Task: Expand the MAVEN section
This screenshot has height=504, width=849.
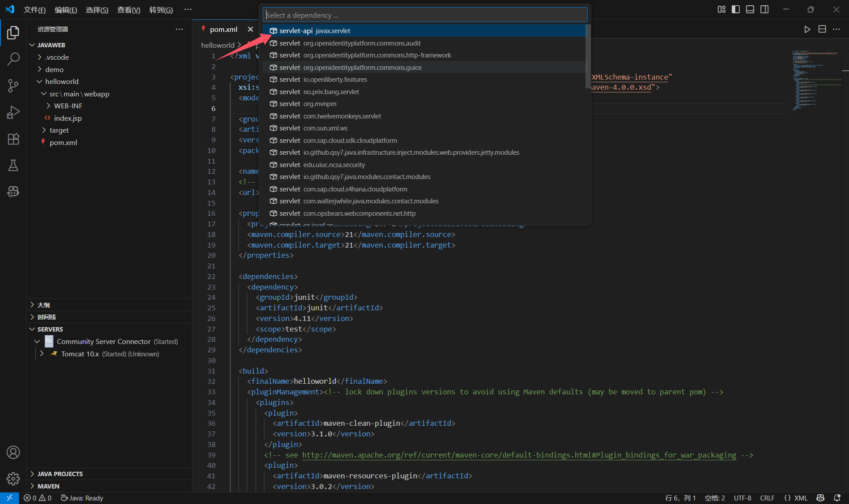Action: click(x=48, y=486)
